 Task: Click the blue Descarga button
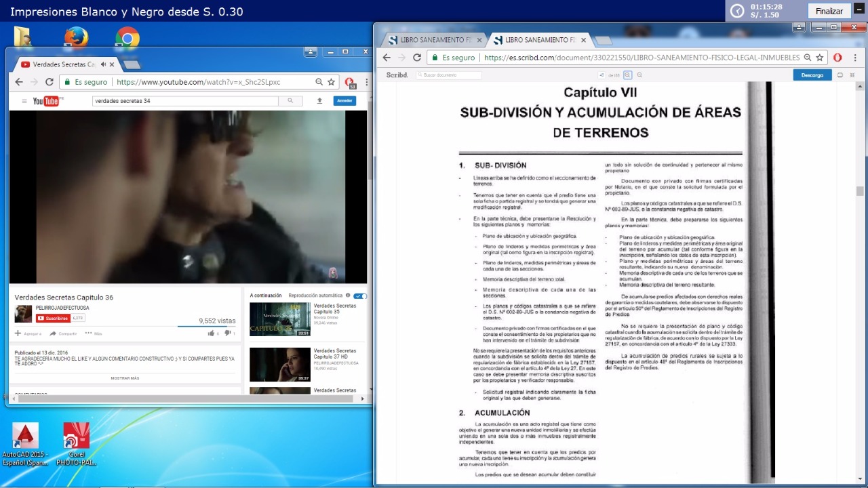click(812, 75)
